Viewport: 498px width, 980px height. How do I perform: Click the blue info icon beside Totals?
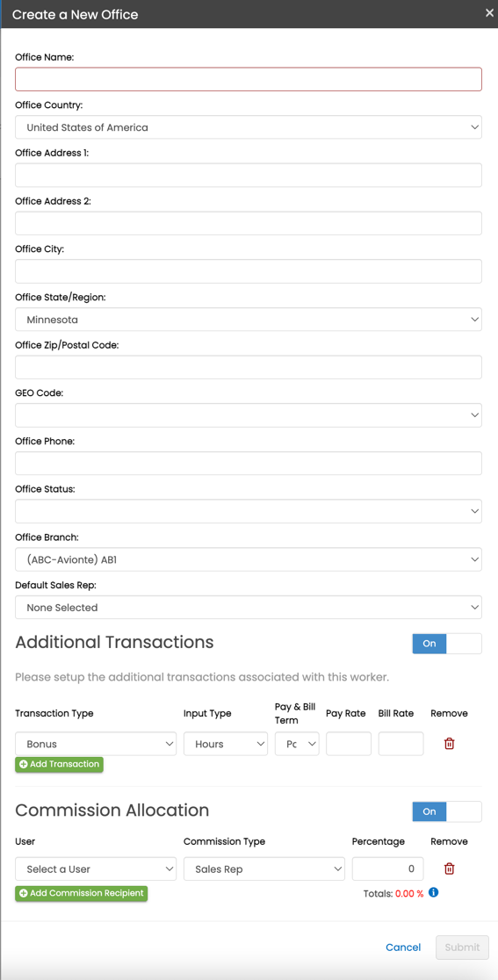[x=434, y=892]
